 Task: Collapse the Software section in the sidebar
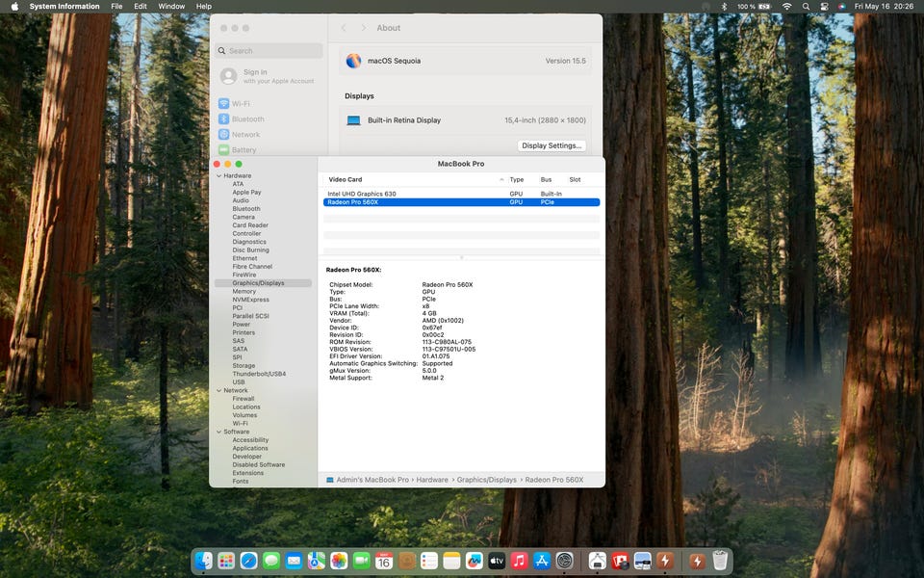pyautogui.click(x=218, y=432)
